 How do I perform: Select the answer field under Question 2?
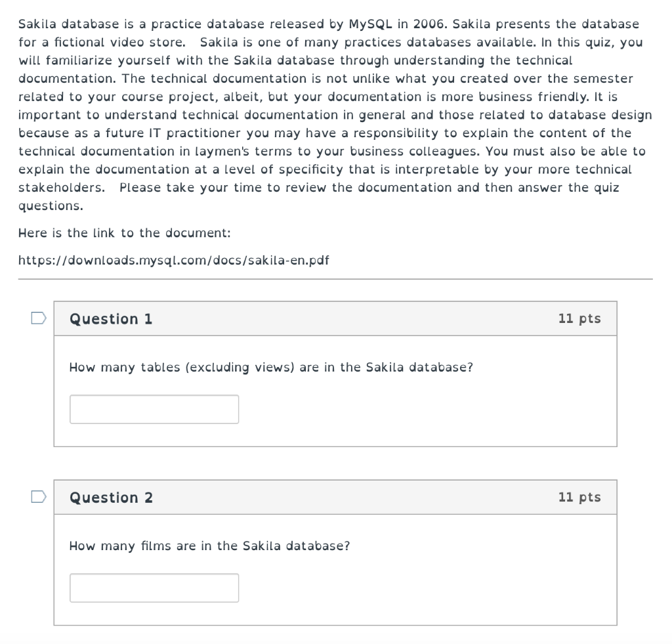[x=154, y=588]
